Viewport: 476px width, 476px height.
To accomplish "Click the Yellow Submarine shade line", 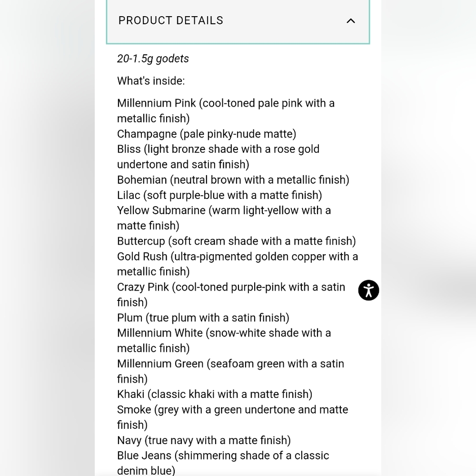I will [224, 218].
